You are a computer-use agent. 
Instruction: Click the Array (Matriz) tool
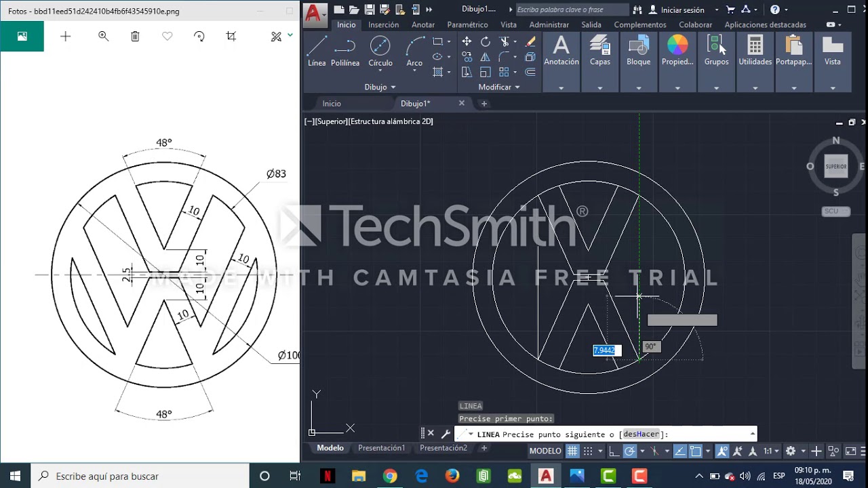click(504, 72)
